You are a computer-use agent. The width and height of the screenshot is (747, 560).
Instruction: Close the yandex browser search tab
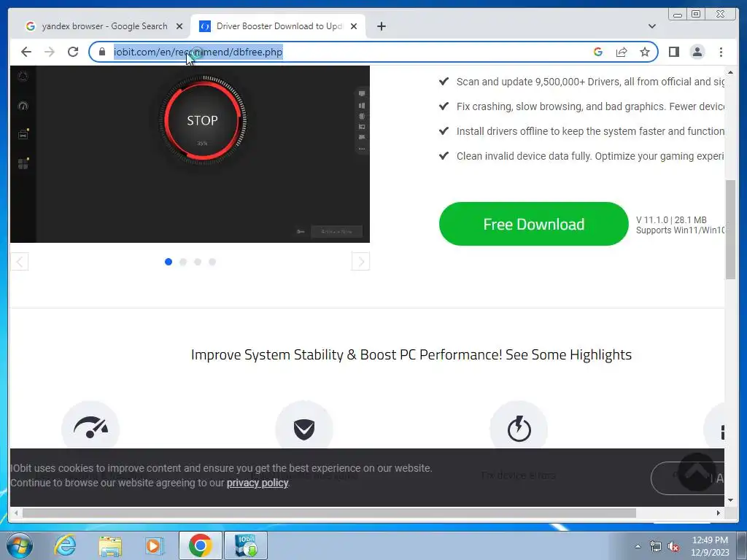click(179, 26)
